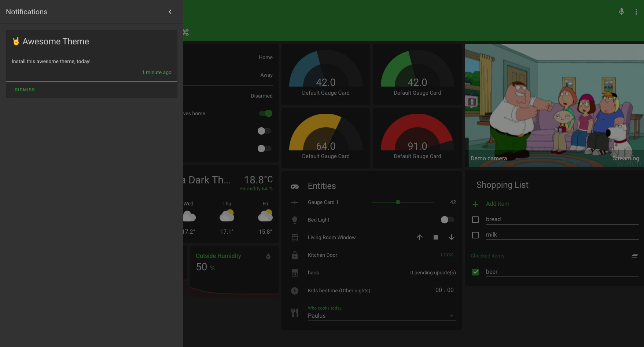Toggle the Bed Light switch
Image resolution: width=644 pixels, height=347 pixels.
pos(447,220)
